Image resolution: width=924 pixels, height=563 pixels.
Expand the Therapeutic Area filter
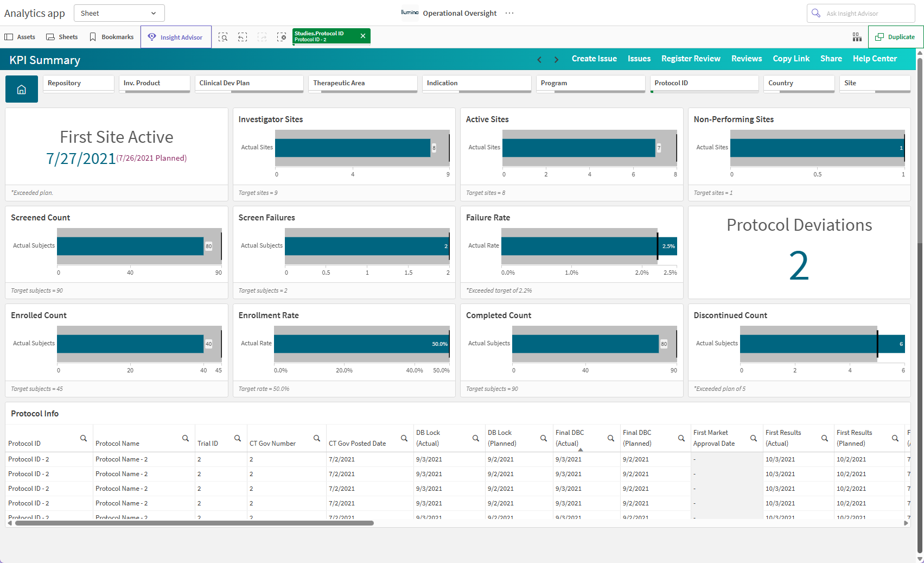(x=363, y=84)
